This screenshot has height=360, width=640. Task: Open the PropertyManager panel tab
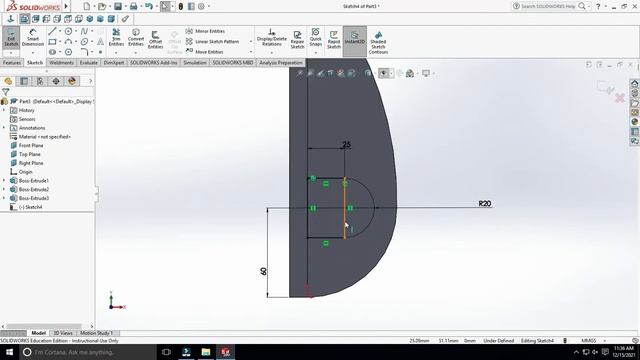(24, 81)
